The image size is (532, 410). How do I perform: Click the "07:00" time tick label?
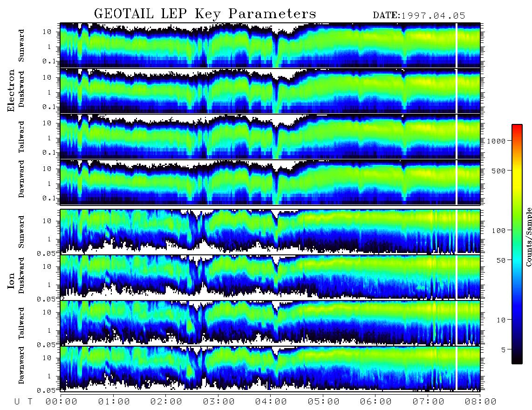coord(429,402)
